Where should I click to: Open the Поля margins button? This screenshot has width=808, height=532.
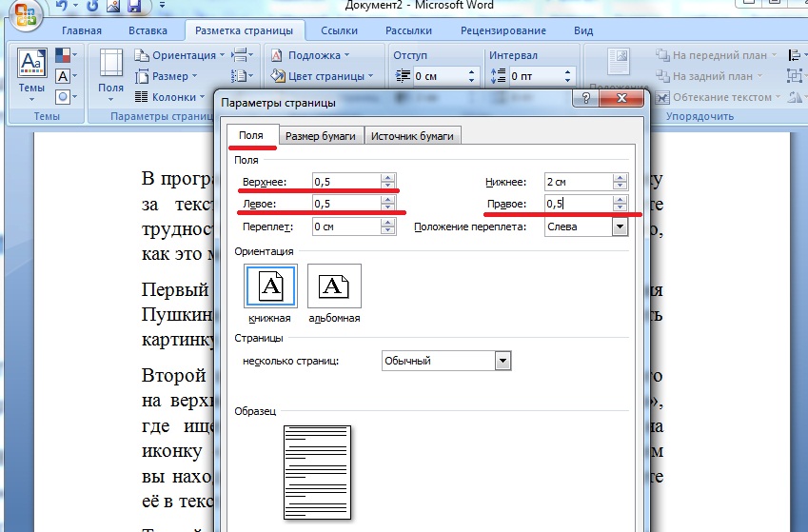pos(110,75)
